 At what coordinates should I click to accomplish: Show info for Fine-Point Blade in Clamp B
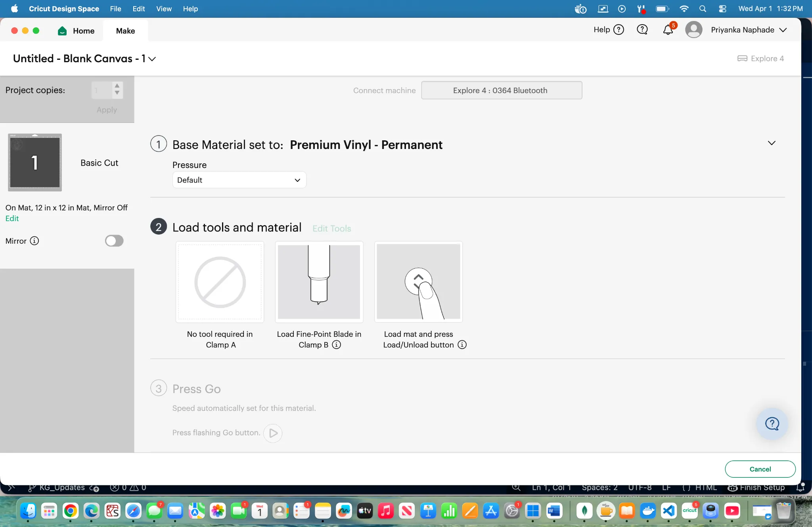pyautogui.click(x=336, y=345)
